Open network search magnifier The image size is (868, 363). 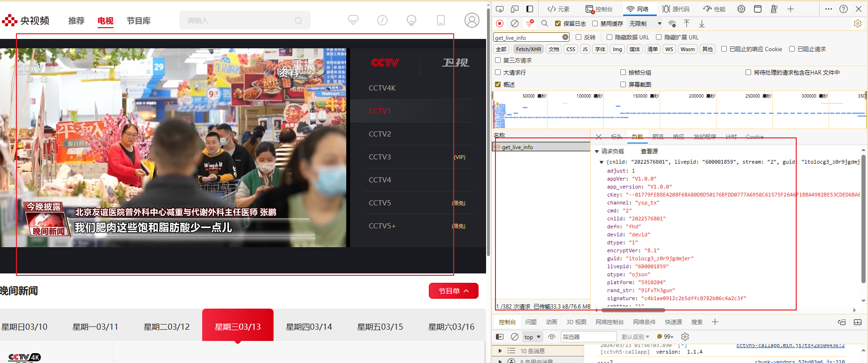point(545,23)
